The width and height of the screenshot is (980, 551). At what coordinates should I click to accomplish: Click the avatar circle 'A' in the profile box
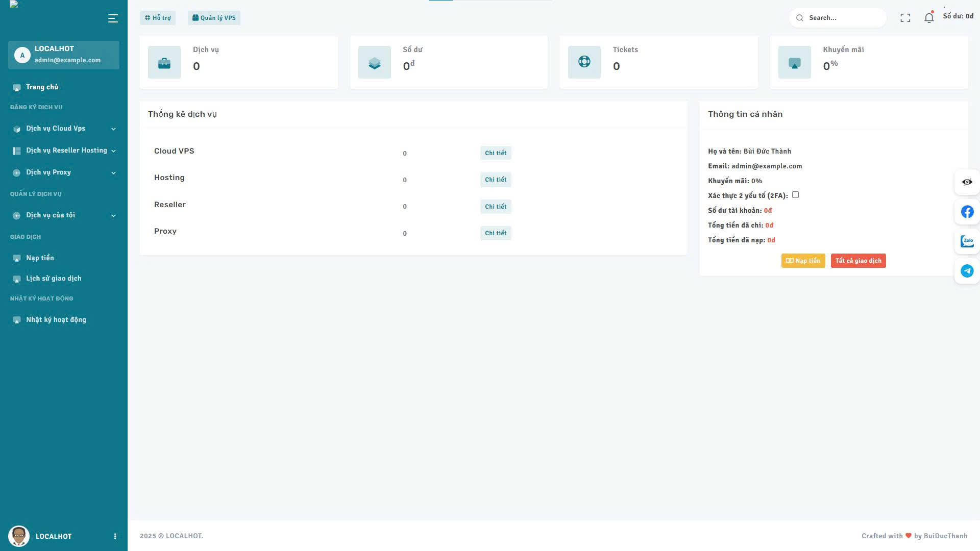(22, 55)
